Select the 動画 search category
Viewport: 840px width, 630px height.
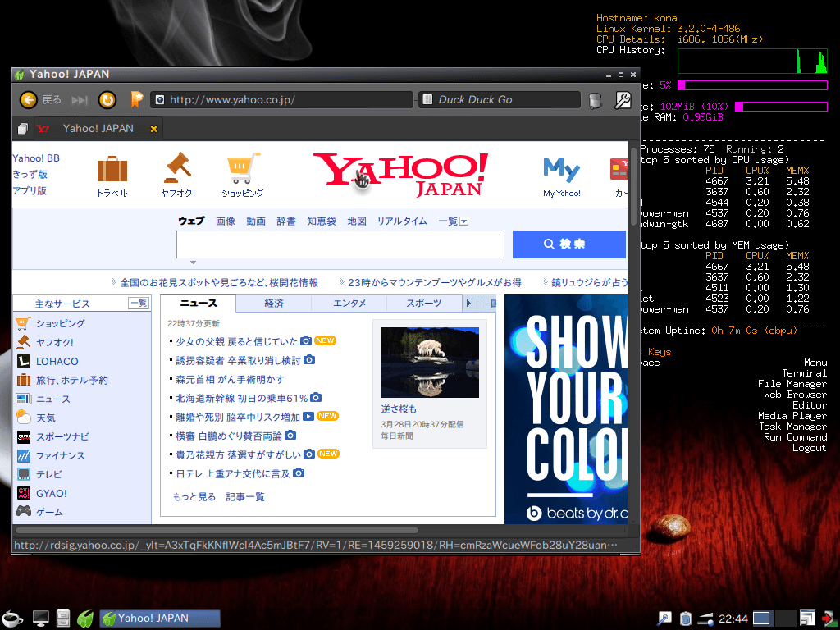(x=256, y=221)
